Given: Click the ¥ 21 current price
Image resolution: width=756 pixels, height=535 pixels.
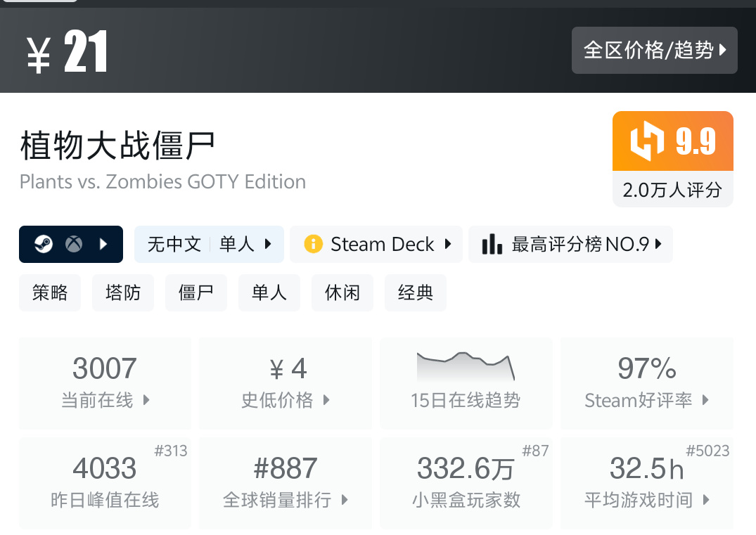Looking at the screenshot, I should [x=67, y=51].
